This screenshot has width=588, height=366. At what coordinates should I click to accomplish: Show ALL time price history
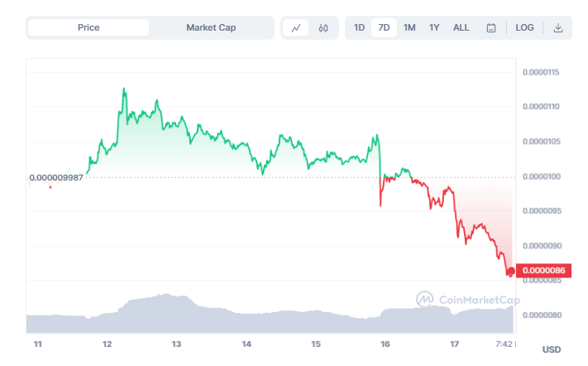pyautogui.click(x=461, y=27)
